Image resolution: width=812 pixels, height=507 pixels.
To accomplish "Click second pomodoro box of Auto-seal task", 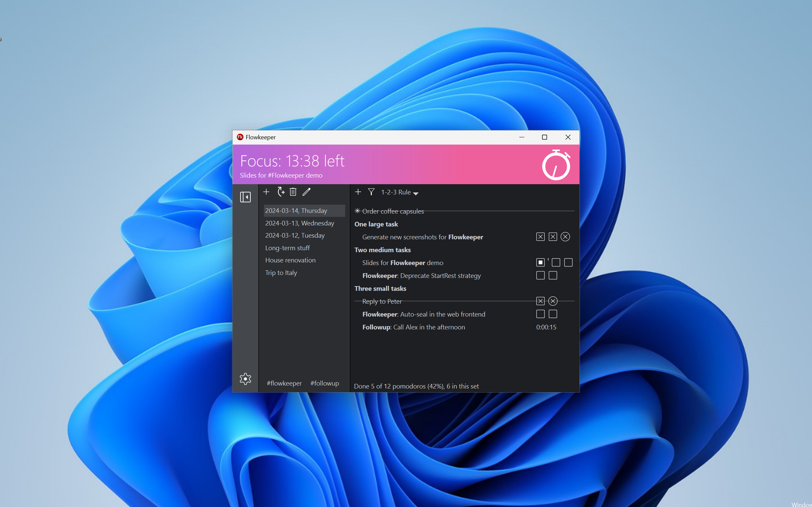I will [x=553, y=314].
